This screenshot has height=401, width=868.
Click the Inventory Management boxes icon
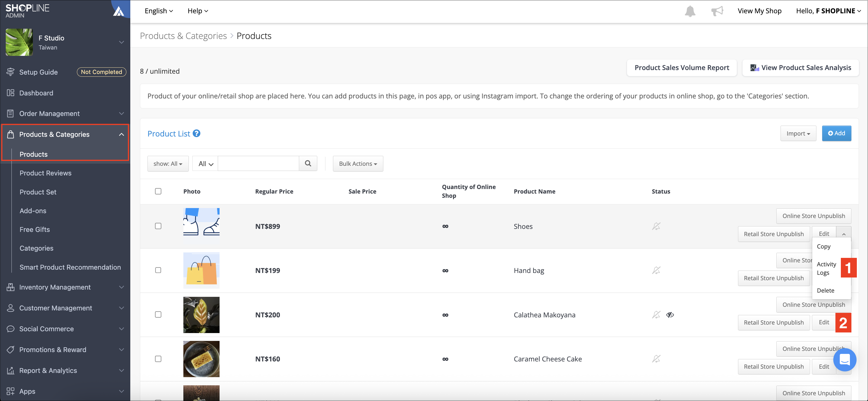11,287
